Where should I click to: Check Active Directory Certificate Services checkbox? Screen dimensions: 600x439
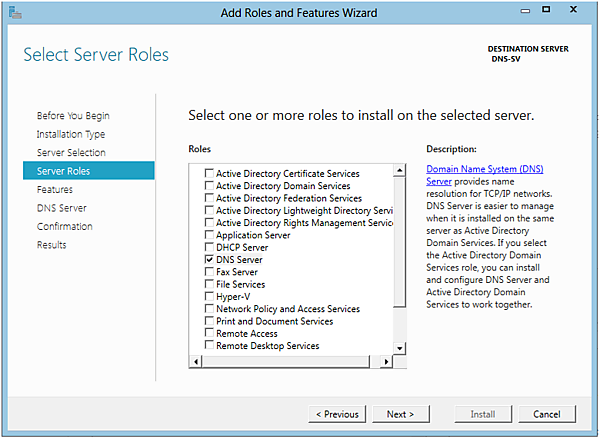[x=209, y=174]
